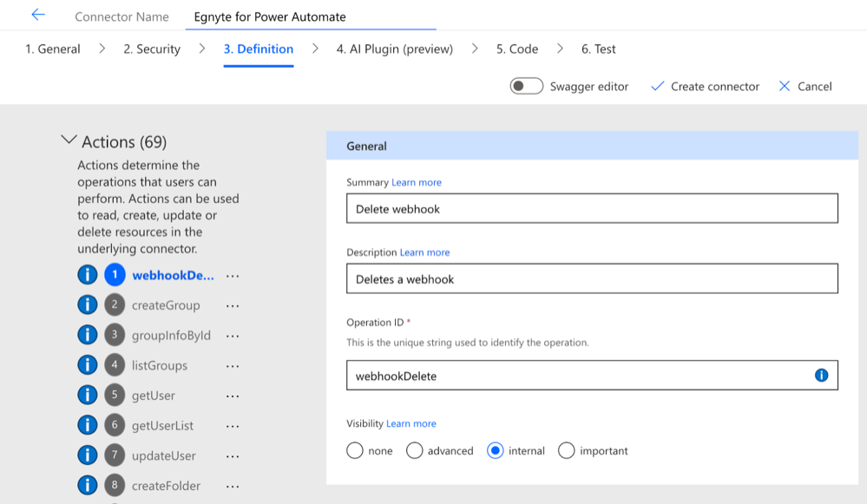867x504 pixels.
Task: Select getUser action
Action: 153,396
